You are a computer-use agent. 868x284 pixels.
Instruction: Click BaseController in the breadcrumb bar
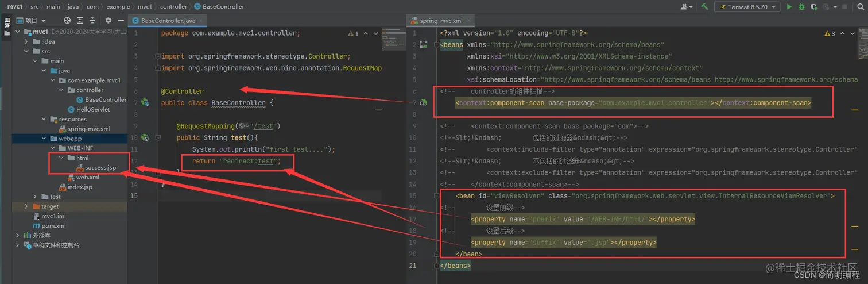[219, 6]
